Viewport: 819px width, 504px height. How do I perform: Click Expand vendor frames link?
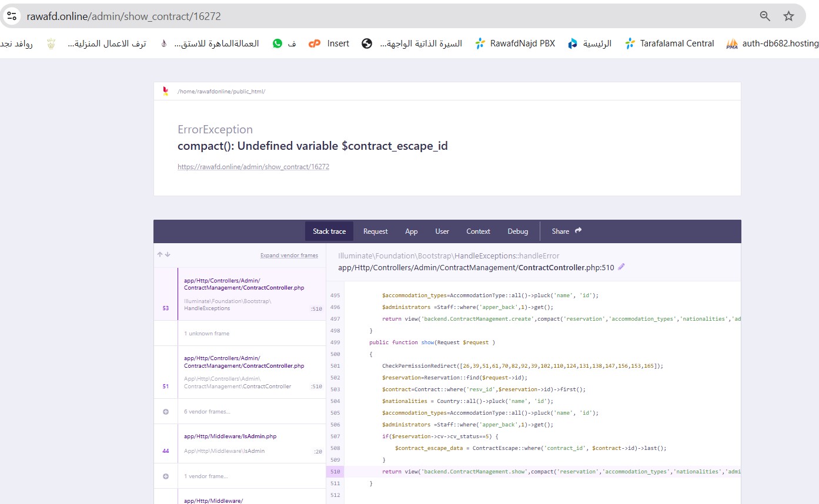click(289, 256)
